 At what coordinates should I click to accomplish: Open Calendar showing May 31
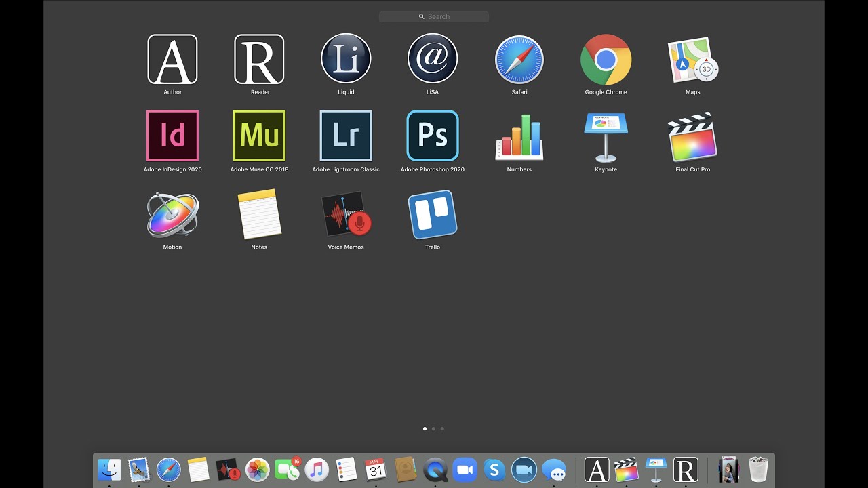[x=376, y=469]
